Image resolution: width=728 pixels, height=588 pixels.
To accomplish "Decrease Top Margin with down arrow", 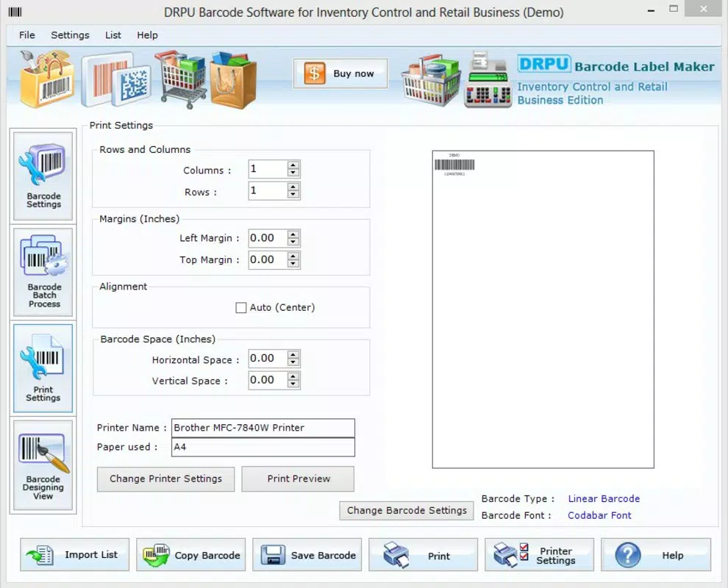I will click(293, 264).
